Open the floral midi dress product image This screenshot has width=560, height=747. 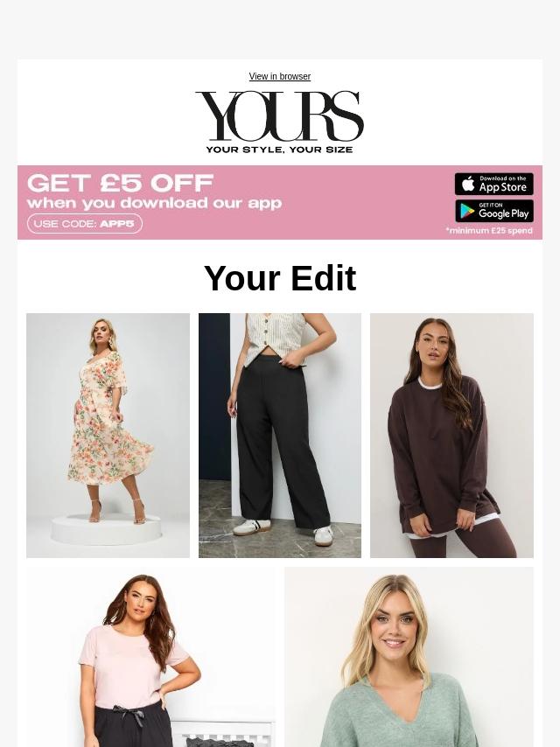108,436
